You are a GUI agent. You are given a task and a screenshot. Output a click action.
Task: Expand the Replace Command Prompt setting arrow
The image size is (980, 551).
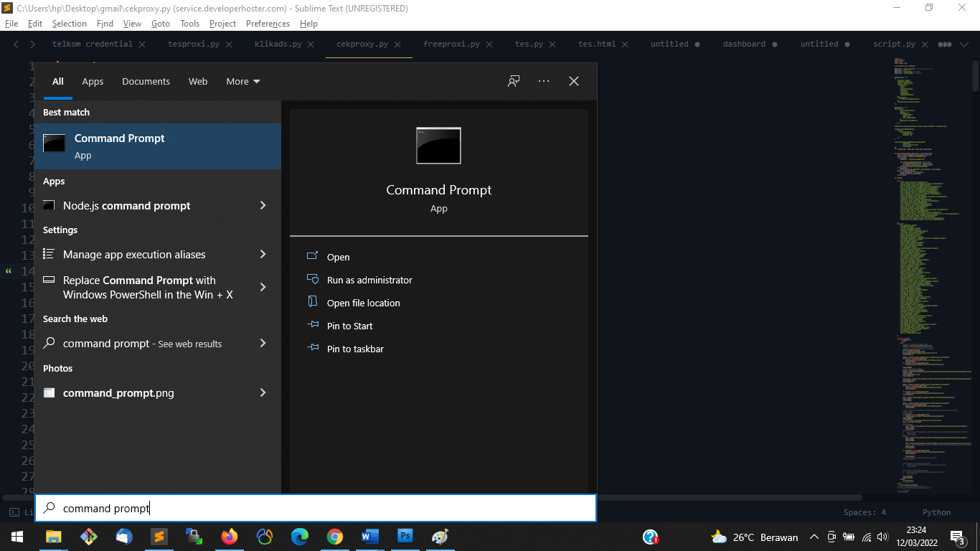tap(263, 287)
